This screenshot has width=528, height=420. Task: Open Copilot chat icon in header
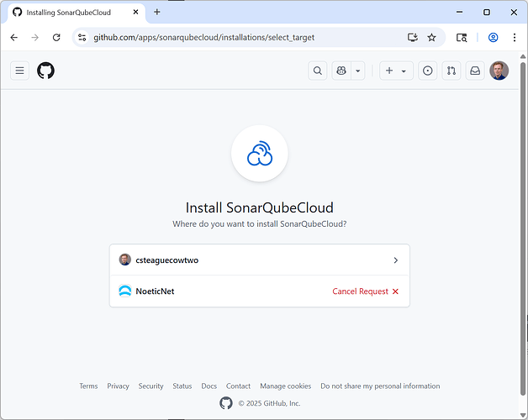click(341, 71)
